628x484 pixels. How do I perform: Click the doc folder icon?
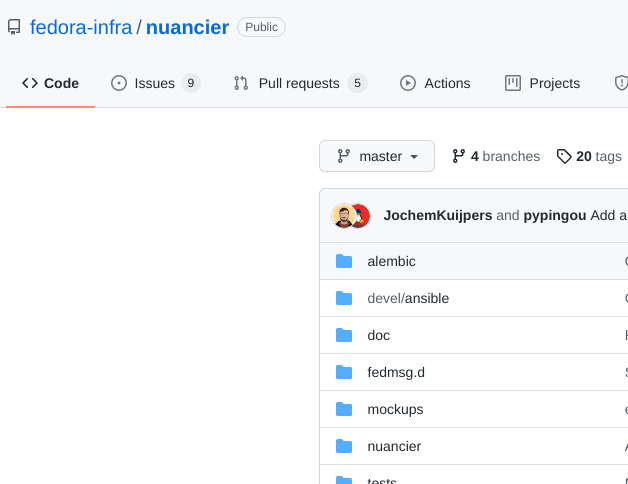(x=344, y=335)
